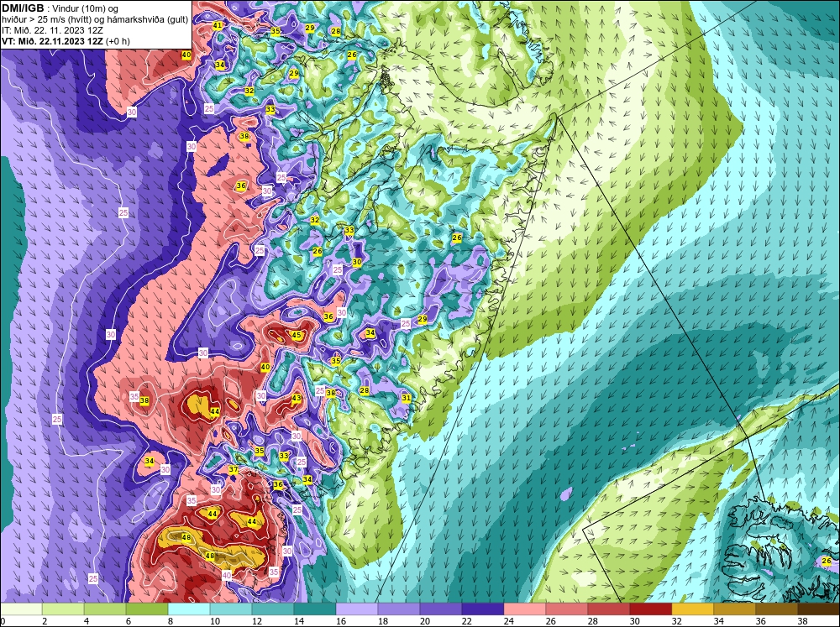Pick the lavender 16–18 m/s legend swatch
840x627 pixels.
[357, 609]
